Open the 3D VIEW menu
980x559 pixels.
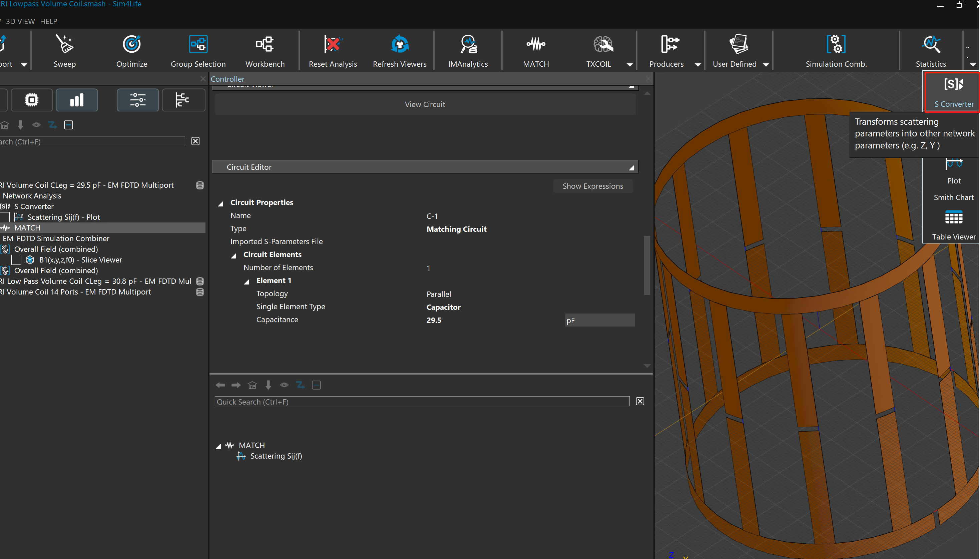coord(20,21)
